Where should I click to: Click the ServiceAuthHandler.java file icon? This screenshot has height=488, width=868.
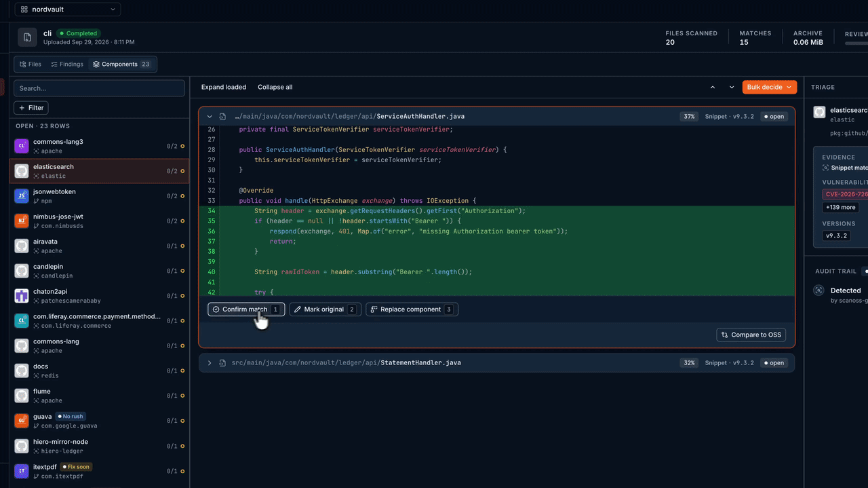[x=222, y=117]
